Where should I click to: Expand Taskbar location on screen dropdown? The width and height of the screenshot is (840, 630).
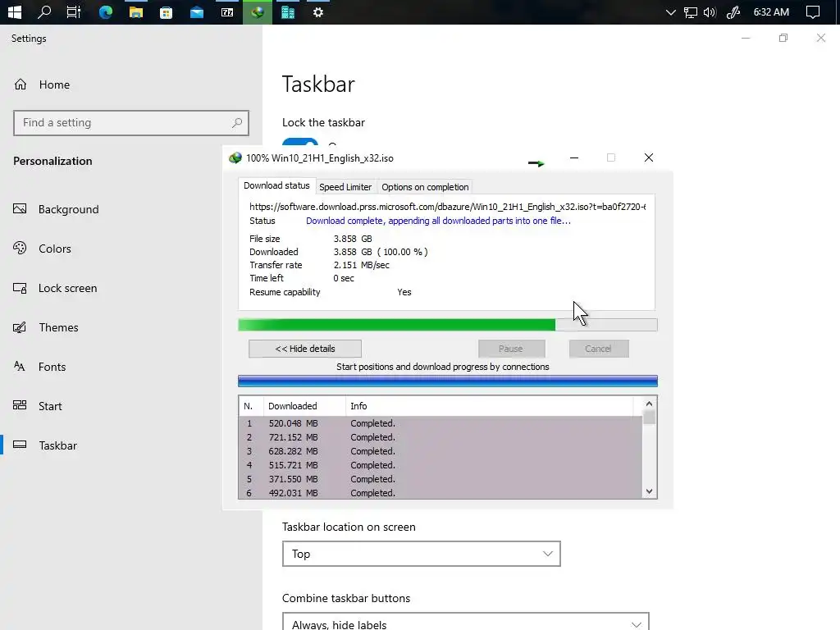click(x=422, y=554)
